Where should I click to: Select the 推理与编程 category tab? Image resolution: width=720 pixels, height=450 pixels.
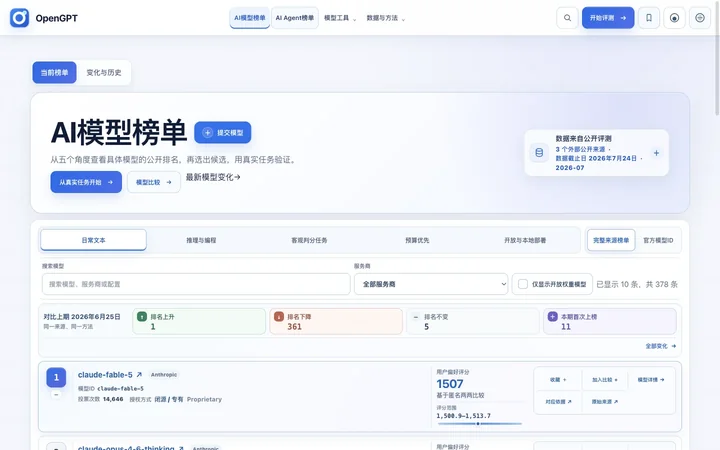click(x=201, y=240)
